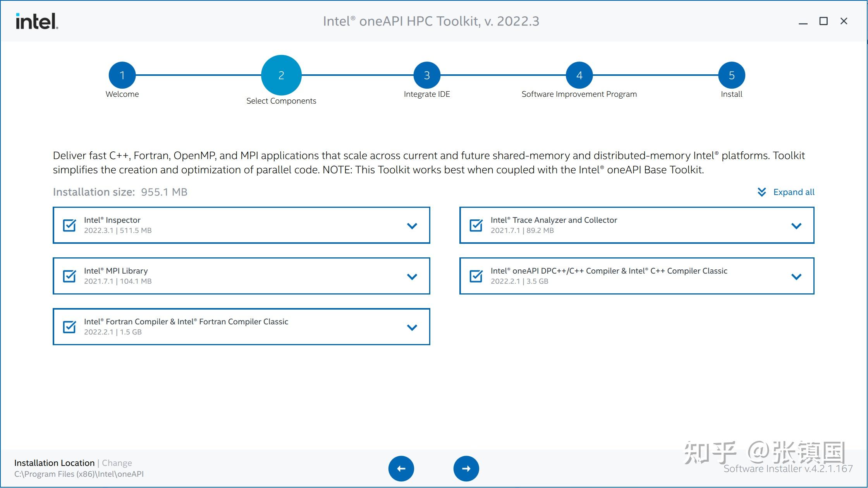Image resolution: width=868 pixels, height=488 pixels.
Task: Deselect the Intel Trace Analyzer and Collector checkbox
Action: [476, 225]
